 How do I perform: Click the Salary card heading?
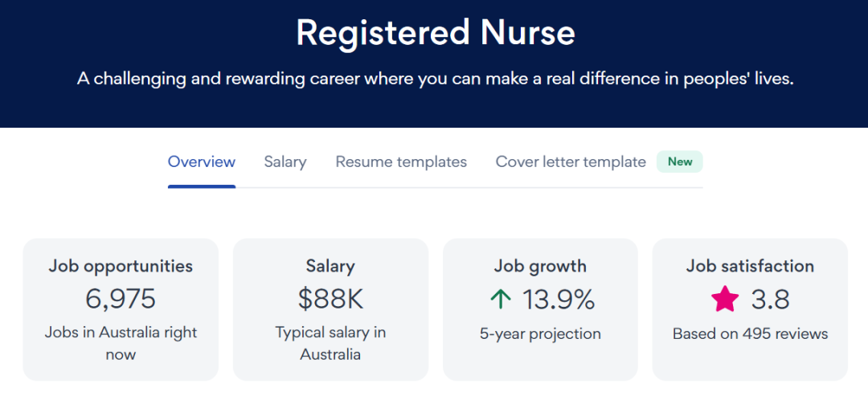(330, 266)
